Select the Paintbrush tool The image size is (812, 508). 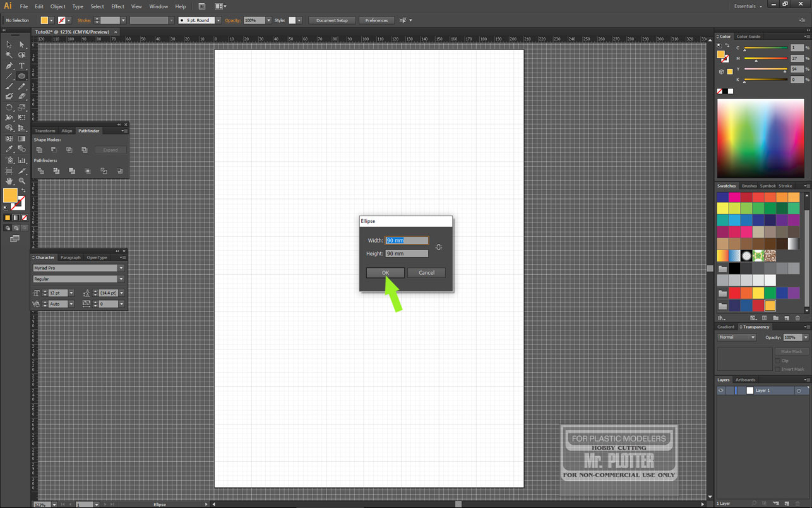(9, 87)
